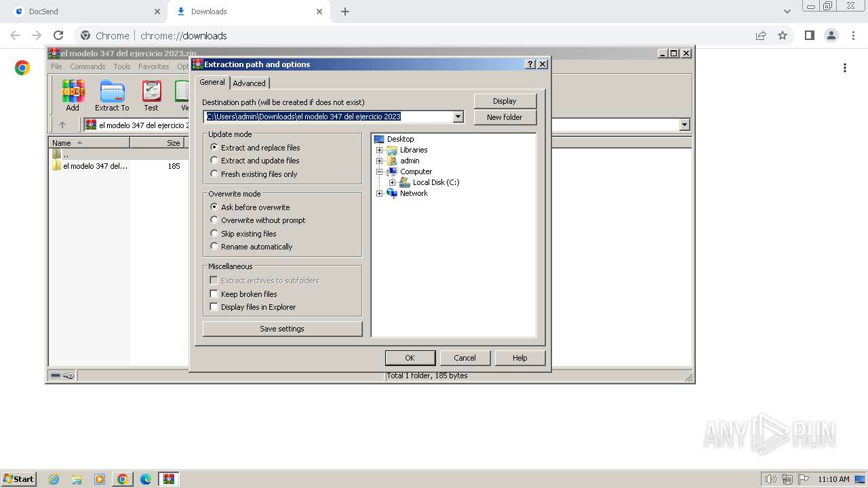
Task: Click the Extract To toolbar icon
Action: coord(112,96)
